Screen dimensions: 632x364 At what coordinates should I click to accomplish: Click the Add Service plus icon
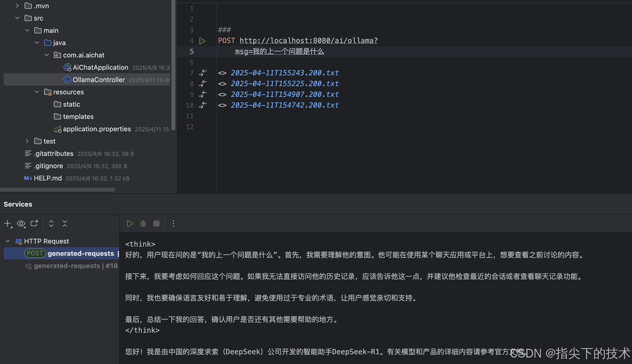pos(8,224)
